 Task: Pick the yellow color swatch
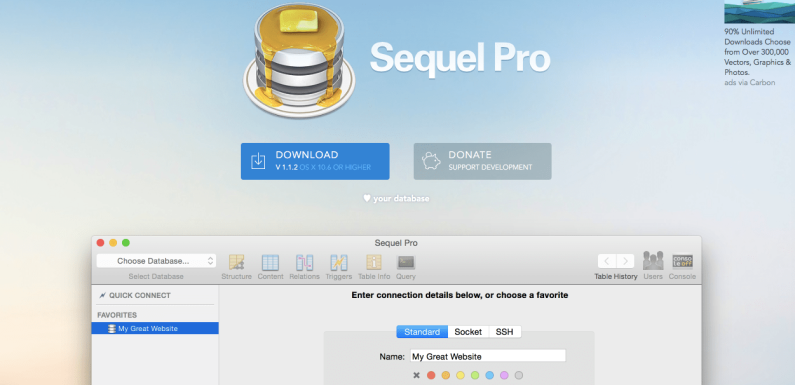[460, 375]
